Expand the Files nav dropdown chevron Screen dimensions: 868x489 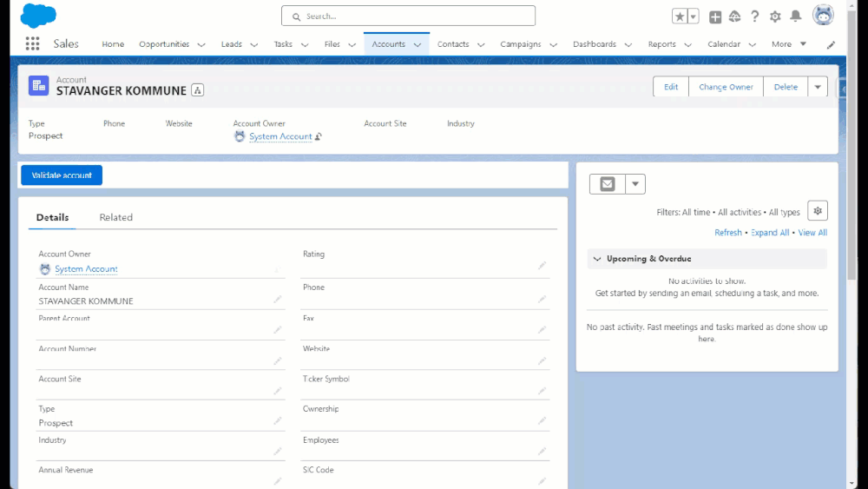point(352,45)
